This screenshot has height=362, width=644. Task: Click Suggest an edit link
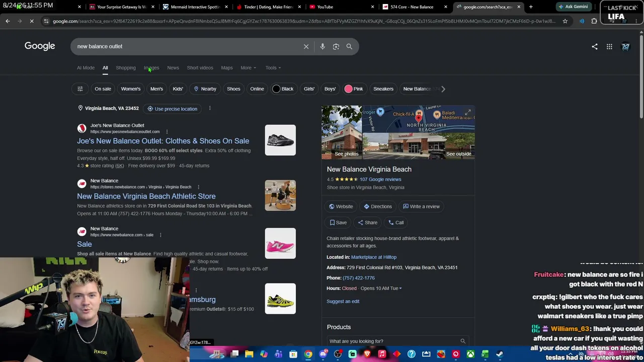(343, 302)
